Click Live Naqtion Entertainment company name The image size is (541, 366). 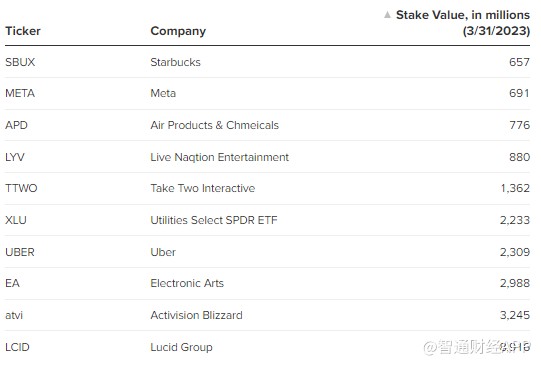219,157
